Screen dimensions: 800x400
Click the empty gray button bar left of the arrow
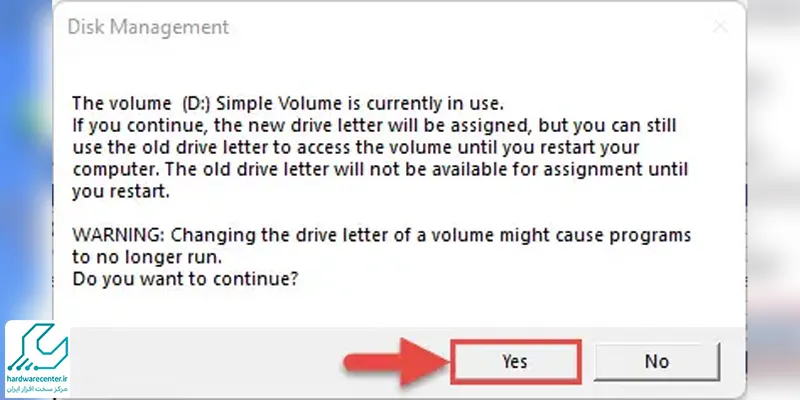(x=204, y=362)
